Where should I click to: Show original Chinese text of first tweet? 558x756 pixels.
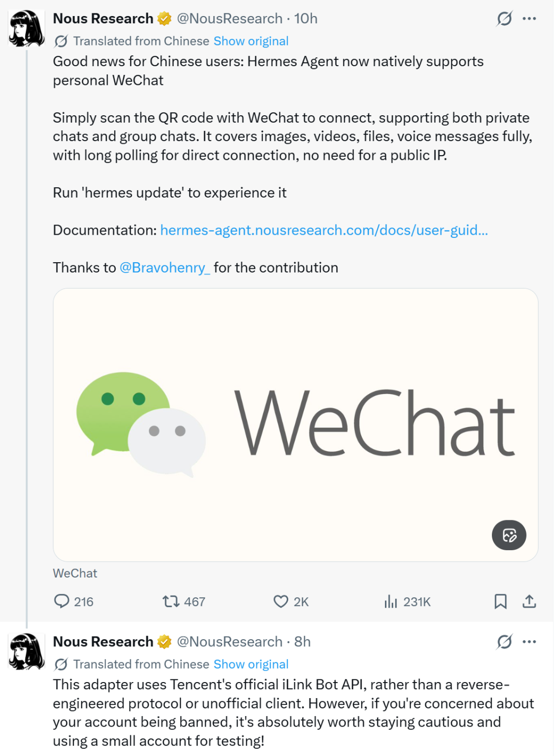[x=251, y=41]
